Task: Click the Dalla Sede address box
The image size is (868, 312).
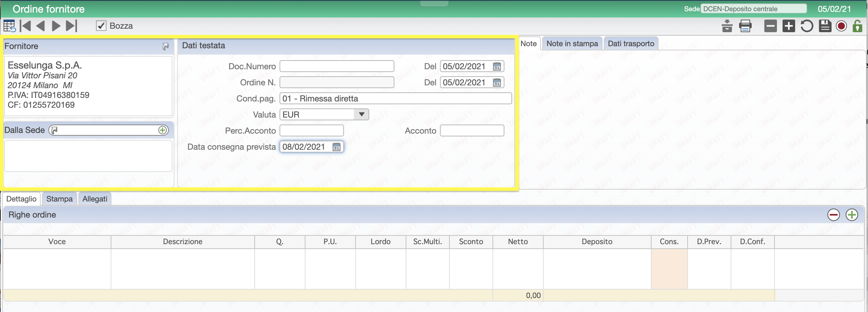Action: pyautogui.click(x=88, y=156)
